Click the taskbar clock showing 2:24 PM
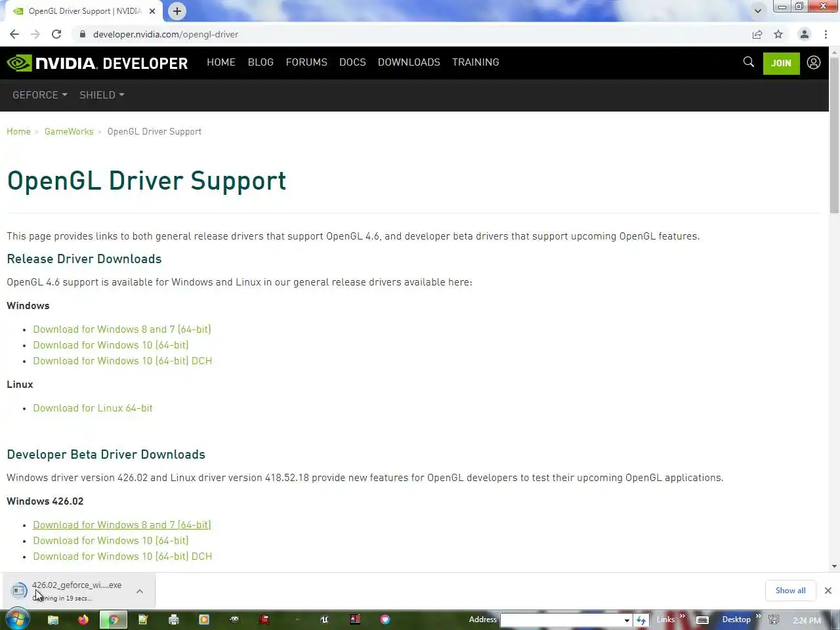 (807, 621)
